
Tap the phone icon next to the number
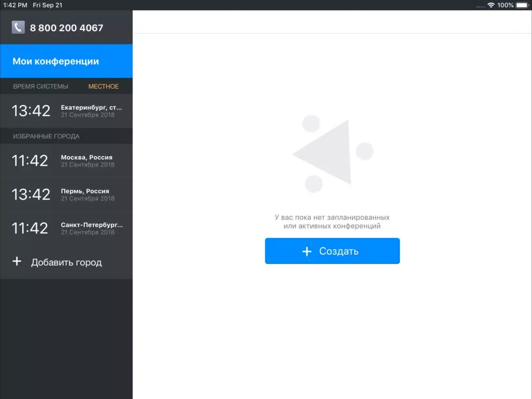(18, 28)
